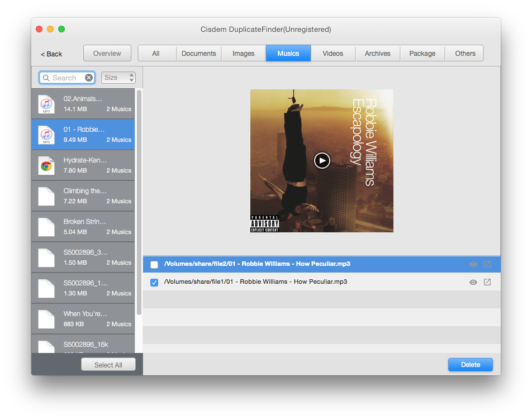Viewport: 532px width, 420px height.
Task: Click the Delete button
Action: (471, 365)
